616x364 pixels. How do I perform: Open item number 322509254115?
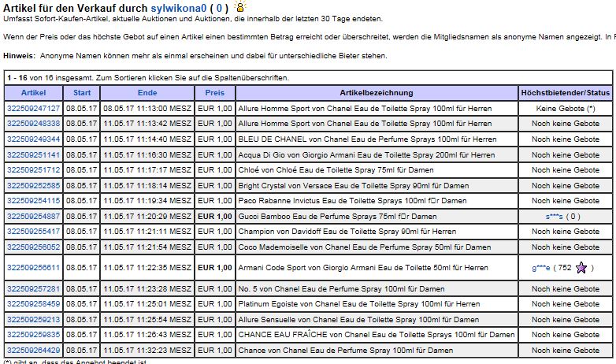(x=33, y=200)
